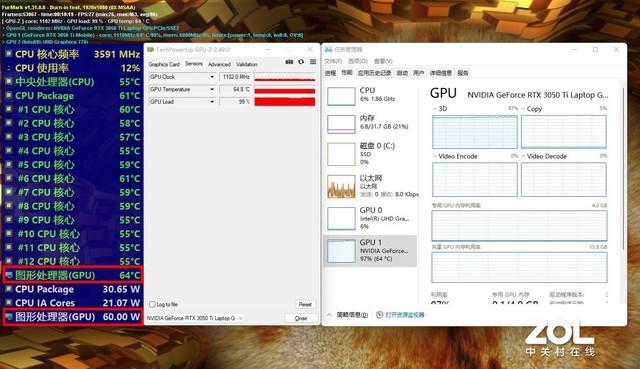Click the GPU-Z refresh icon
Image resolution: width=640 pixels, height=369 pixels.
coord(301,62)
